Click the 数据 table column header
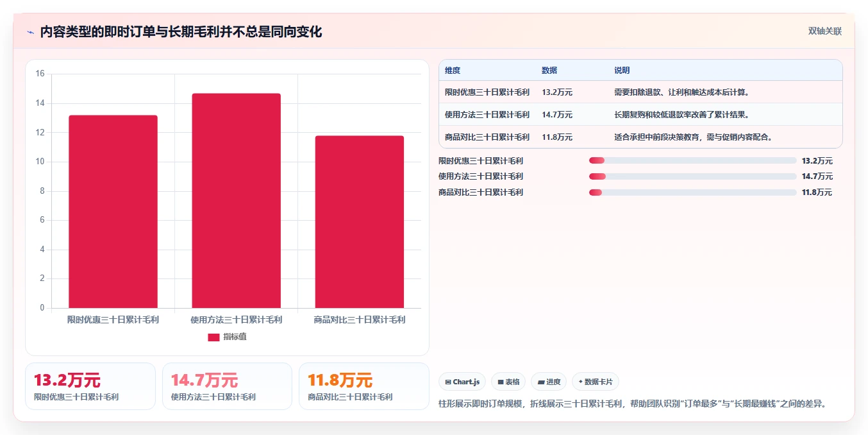The height and width of the screenshot is (435, 868). coord(549,71)
